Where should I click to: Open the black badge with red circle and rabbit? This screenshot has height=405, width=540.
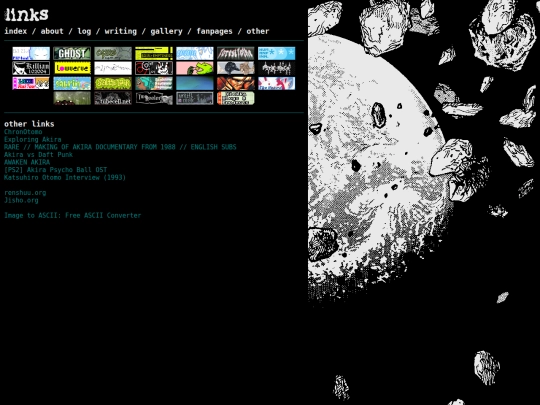(x=154, y=68)
